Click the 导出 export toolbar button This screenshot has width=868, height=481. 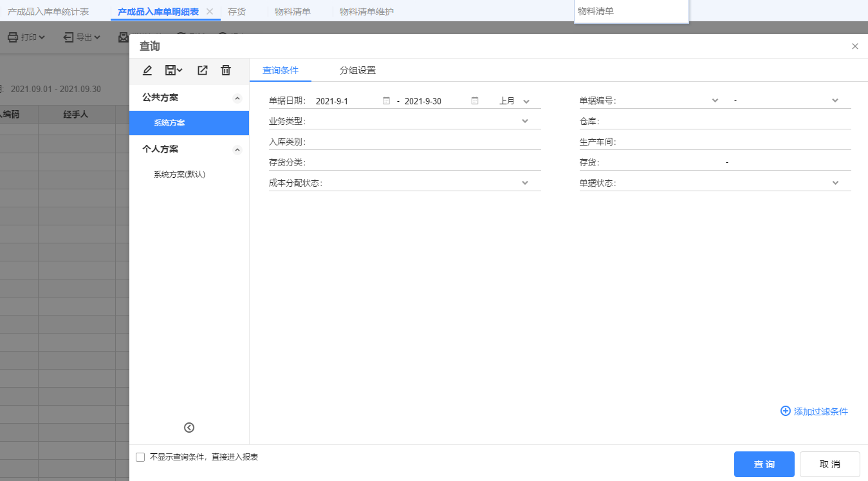tap(82, 37)
